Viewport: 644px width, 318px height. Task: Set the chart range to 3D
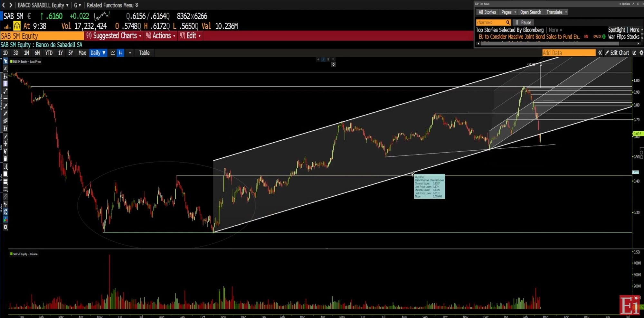tap(16, 53)
